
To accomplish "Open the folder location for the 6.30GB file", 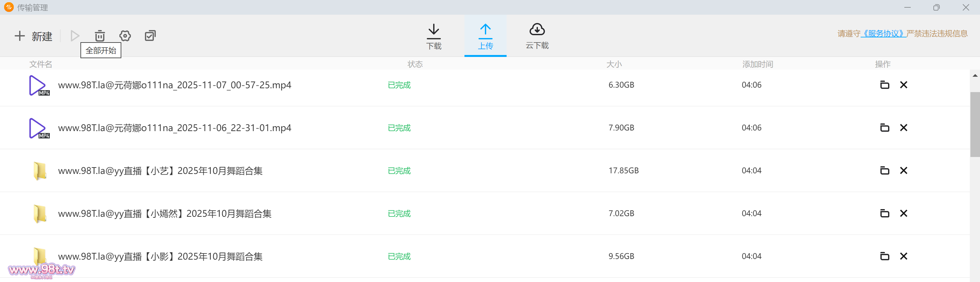I will point(885,85).
